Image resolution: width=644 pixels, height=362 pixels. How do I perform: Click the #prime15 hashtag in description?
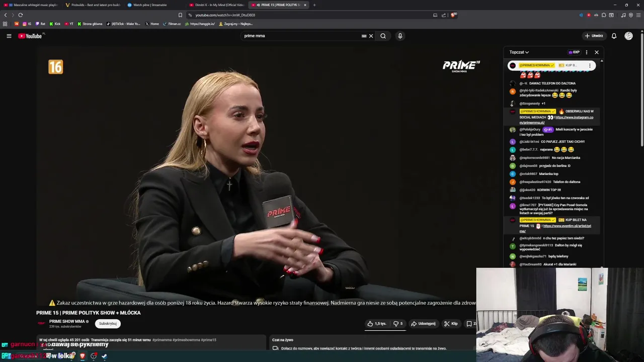click(x=209, y=340)
